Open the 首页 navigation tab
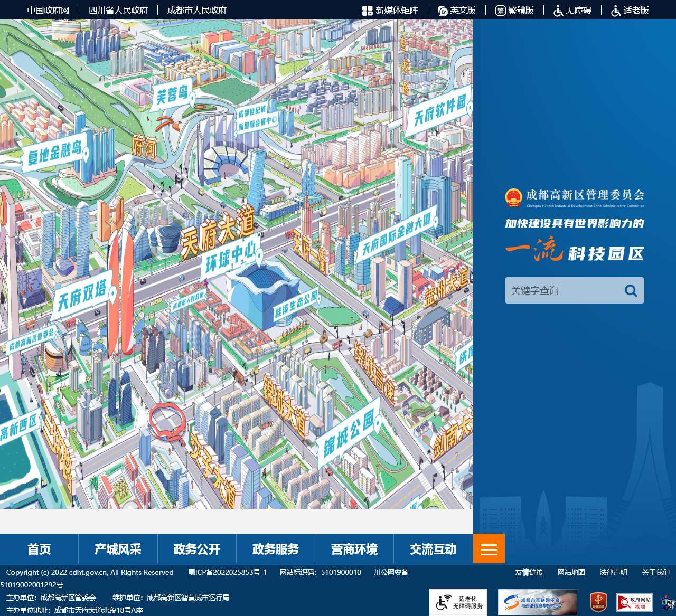 coord(39,549)
